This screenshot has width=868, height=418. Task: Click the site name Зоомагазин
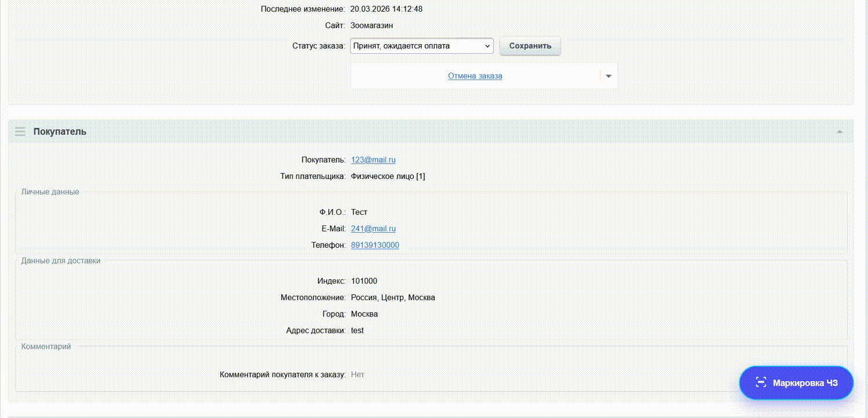[371, 26]
